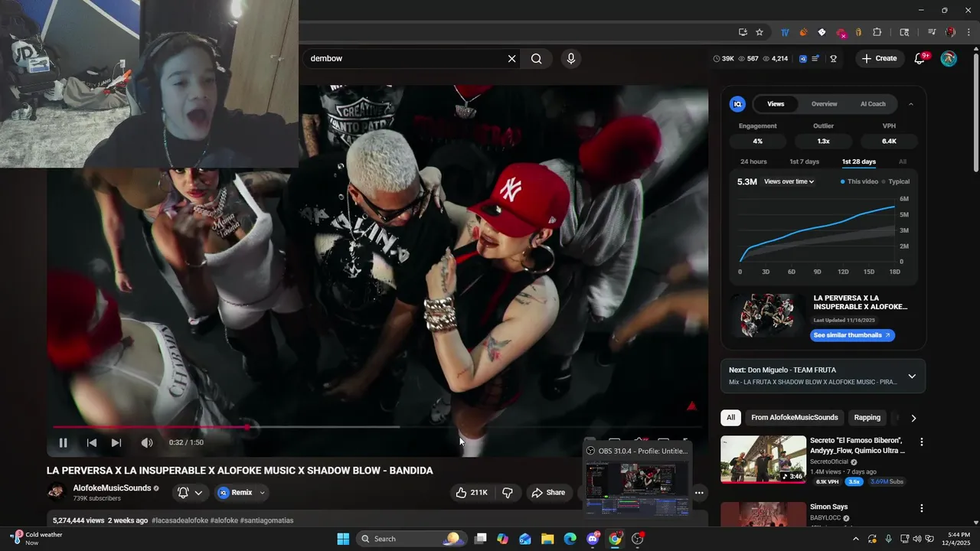Like the video with 211K likes
This screenshot has height=551, width=980.
click(x=472, y=493)
